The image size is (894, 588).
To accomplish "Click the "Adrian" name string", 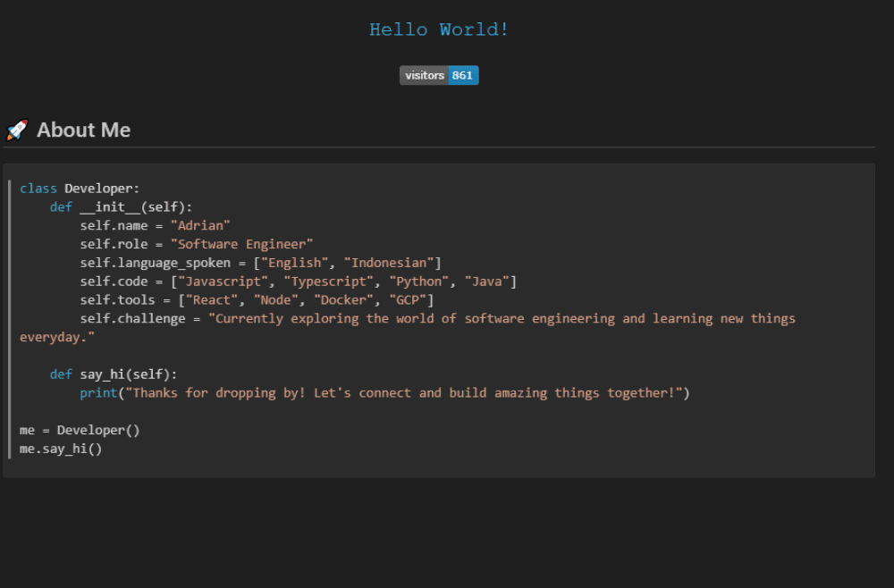I will (x=200, y=225).
